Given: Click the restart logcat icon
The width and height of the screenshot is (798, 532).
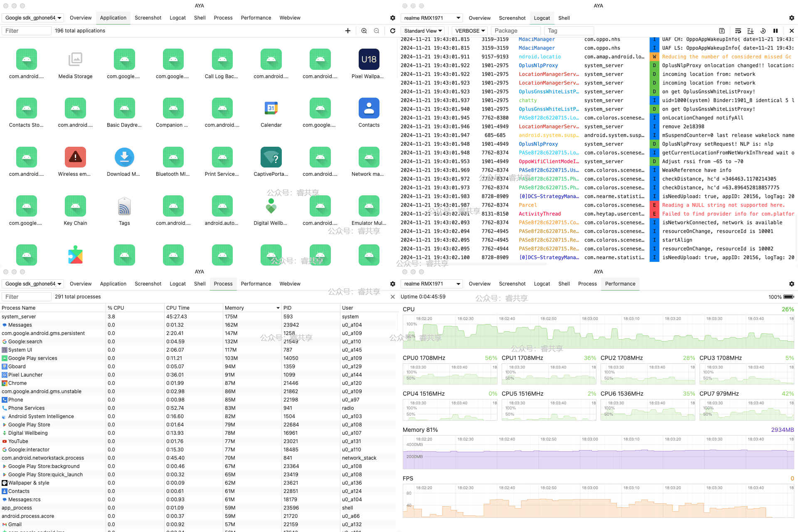Looking at the screenshot, I should coord(763,31).
